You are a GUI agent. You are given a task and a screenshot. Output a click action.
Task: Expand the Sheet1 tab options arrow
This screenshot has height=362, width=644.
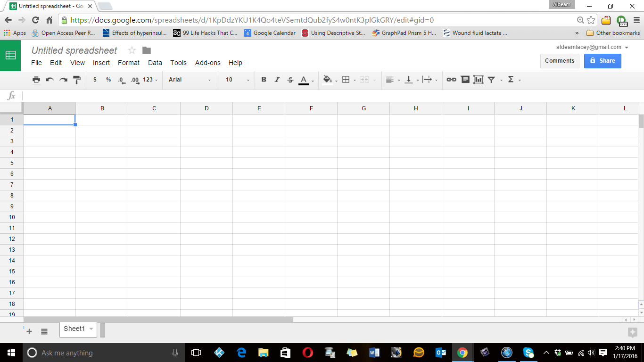tap(91, 329)
